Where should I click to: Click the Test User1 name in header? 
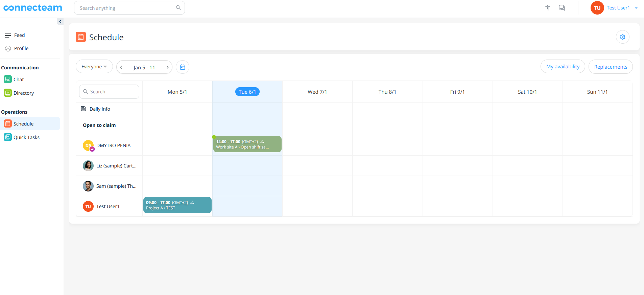click(618, 8)
